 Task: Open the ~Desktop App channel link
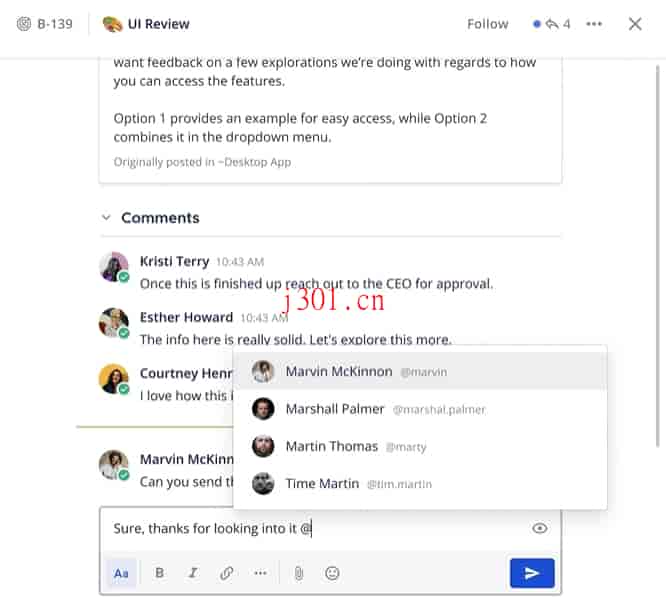(255, 162)
